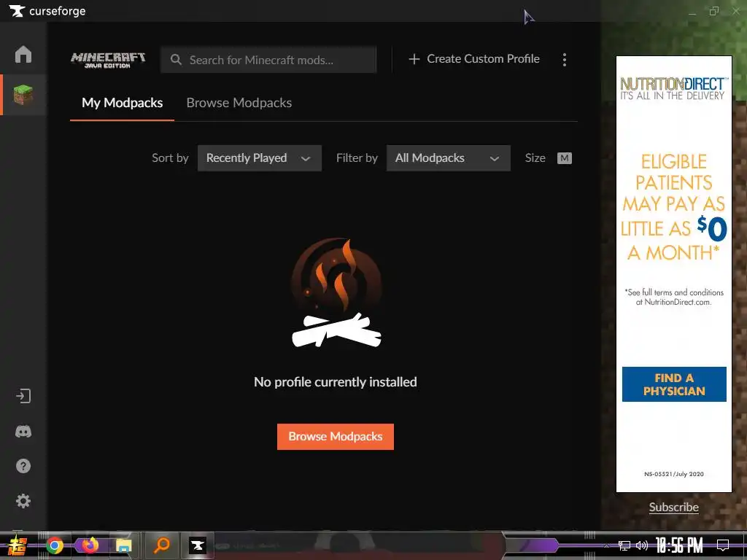This screenshot has height=560, width=747.
Task: Open the three-dot more options menu
Action: [565, 60]
